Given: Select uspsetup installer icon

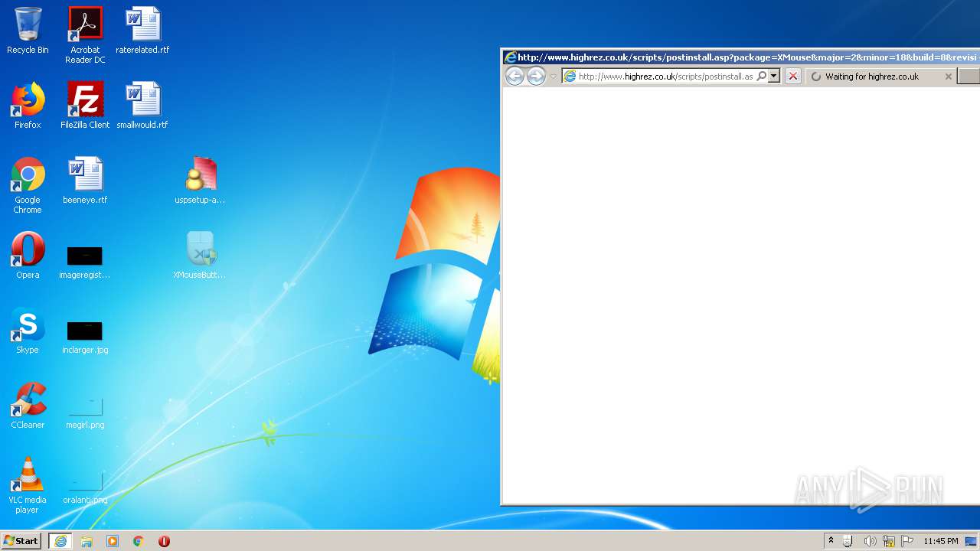Looking at the screenshot, I should tap(200, 181).
